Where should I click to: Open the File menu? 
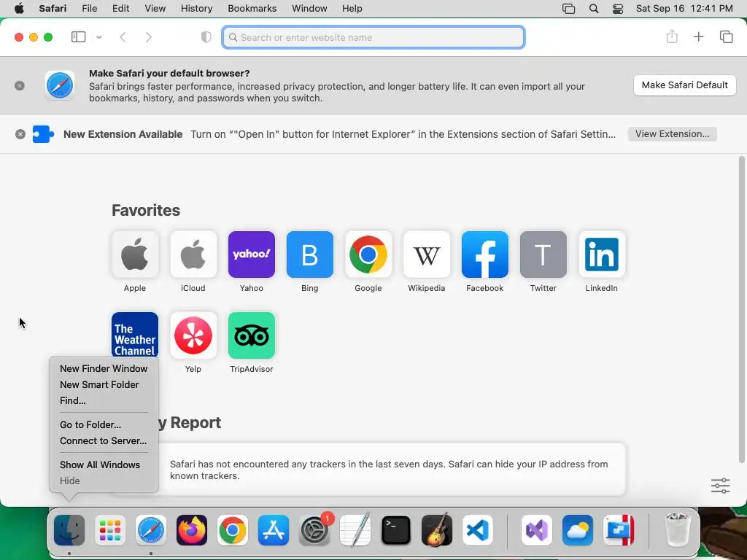click(x=89, y=9)
